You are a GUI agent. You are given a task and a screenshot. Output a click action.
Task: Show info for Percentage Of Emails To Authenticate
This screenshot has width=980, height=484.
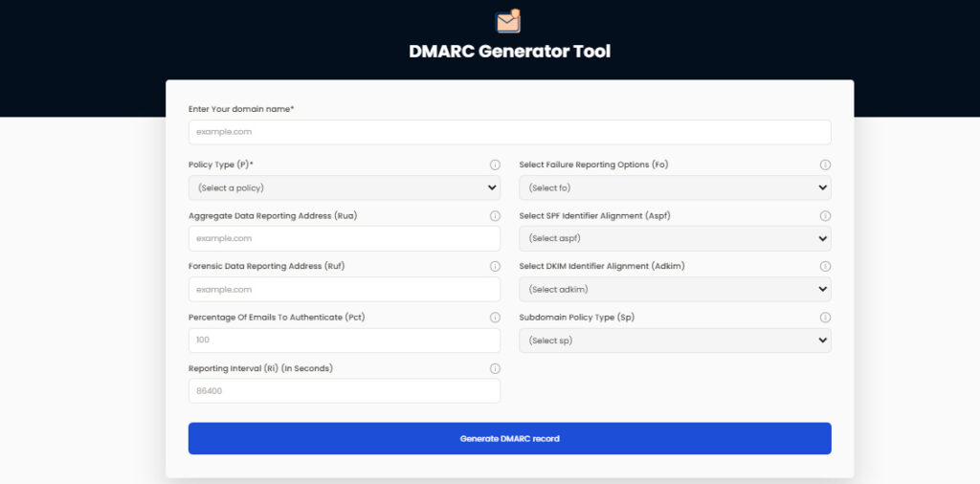coord(495,318)
